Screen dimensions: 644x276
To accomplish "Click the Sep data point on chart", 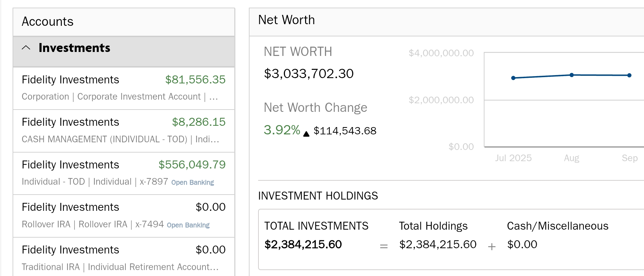I will coord(629,75).
